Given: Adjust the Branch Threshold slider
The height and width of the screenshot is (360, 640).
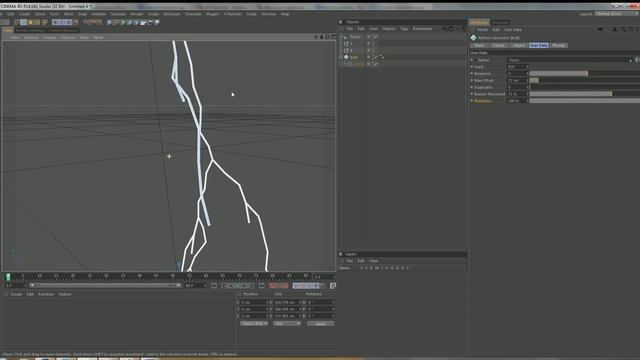Looking at the screenshot, I should pos(585,94).
